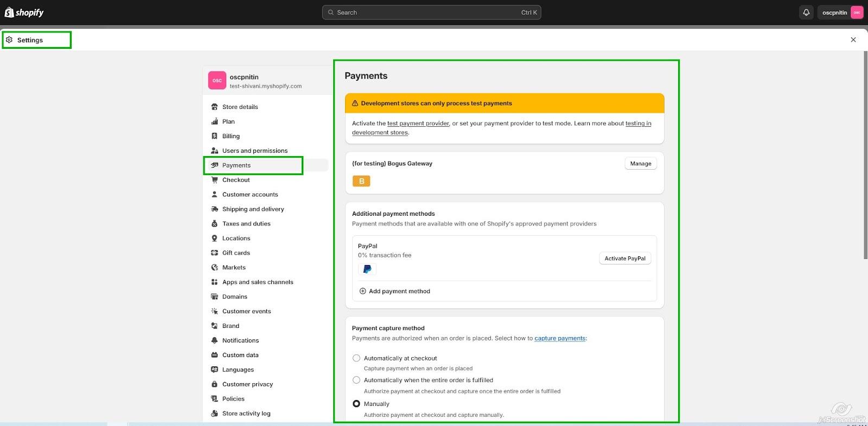Click the Bogus Gateway B badge
Image resolution: width=868 pixels, height=426 pixels.
pyautogui.click(x=361, y=181)
